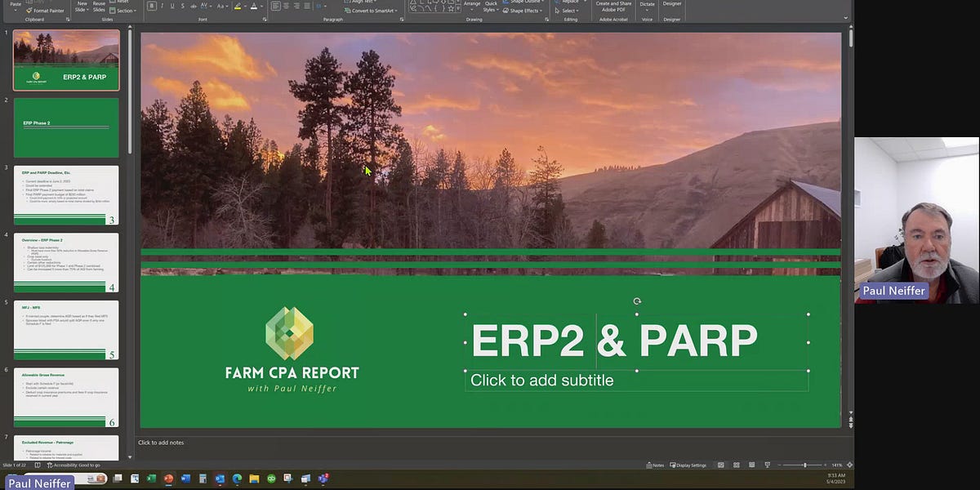Screen dimensions: 980x490
Task: Click the Dictate voice icon
Action: pos(647,6)
